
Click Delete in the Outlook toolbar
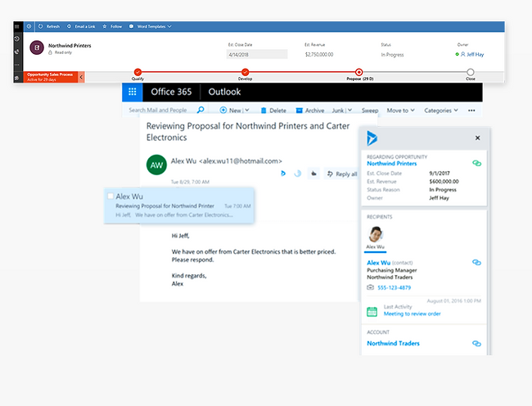coord(273,111)
